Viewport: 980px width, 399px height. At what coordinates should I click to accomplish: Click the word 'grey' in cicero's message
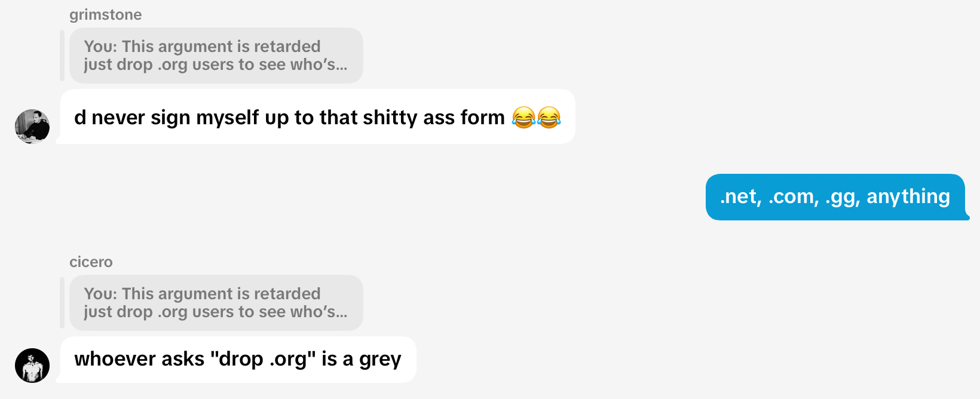click(380, 360)
